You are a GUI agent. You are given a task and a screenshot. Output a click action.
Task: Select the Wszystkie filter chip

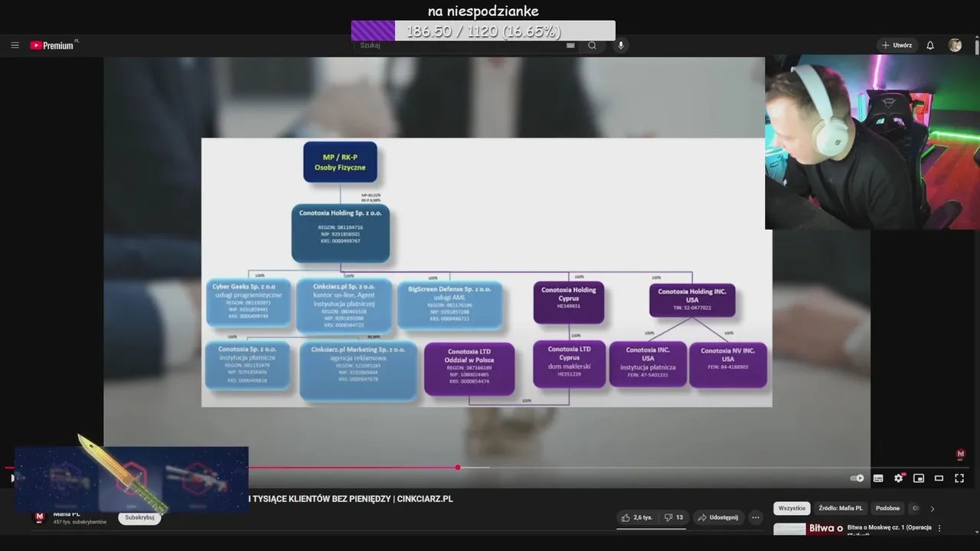tap(792, 508)
